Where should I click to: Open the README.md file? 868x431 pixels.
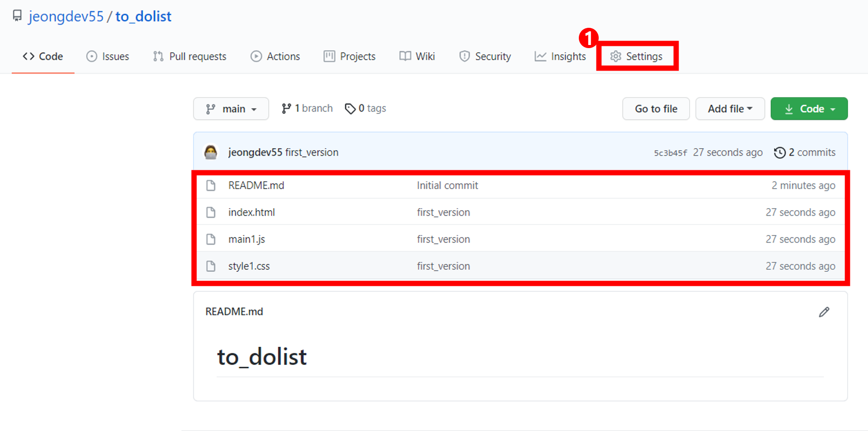coord(256,185)
